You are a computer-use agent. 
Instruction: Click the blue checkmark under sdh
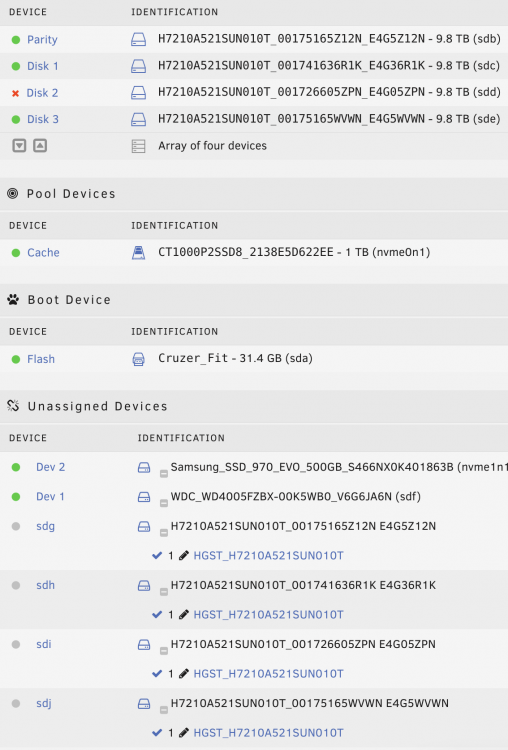tap(157, 615)
